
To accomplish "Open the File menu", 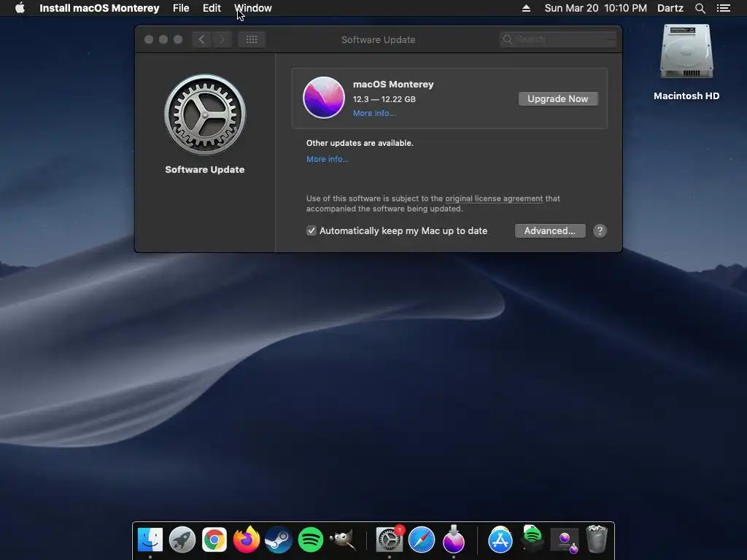I will click(x=181, y=8).
